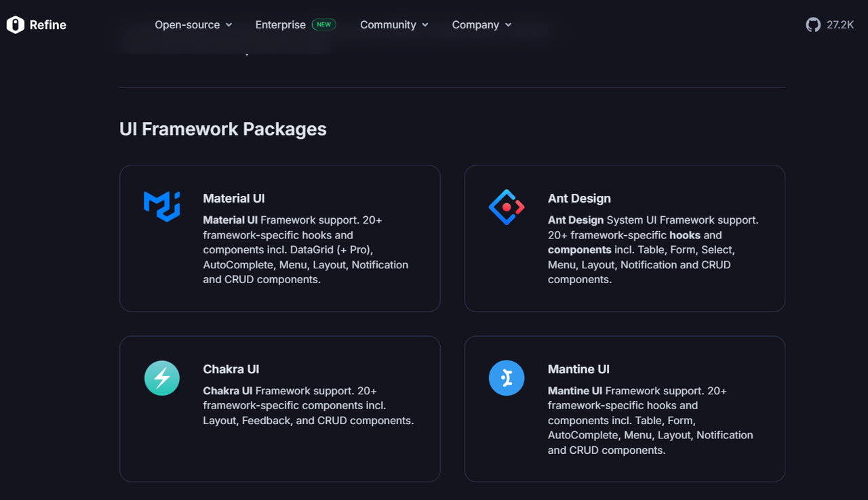868x500 pixels.
Task: Click the Chakra UI card
Action: click(x=279, y=409)
